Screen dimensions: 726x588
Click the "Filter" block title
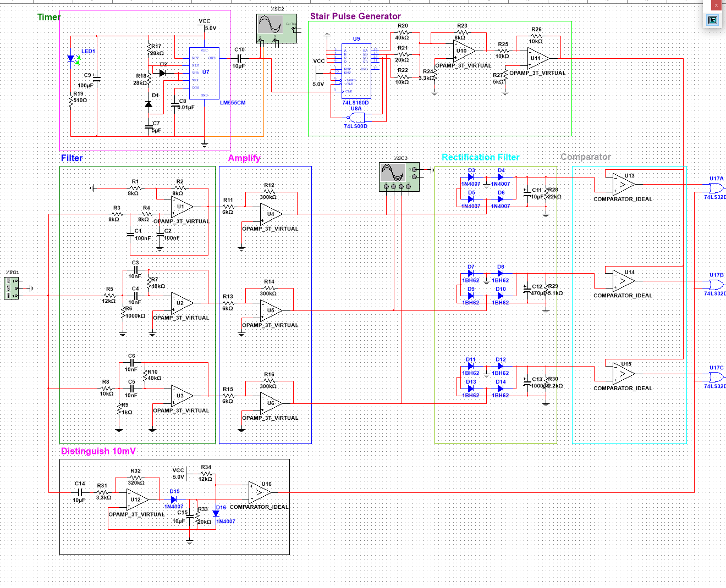tap(71, 158)
